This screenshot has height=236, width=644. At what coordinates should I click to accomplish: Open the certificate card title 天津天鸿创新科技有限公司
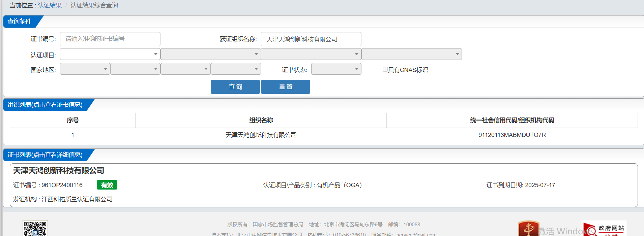(x=59, y=171)
